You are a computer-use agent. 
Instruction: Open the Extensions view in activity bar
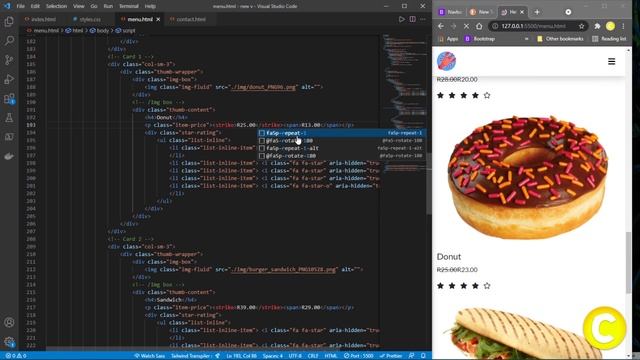(9, 99)
